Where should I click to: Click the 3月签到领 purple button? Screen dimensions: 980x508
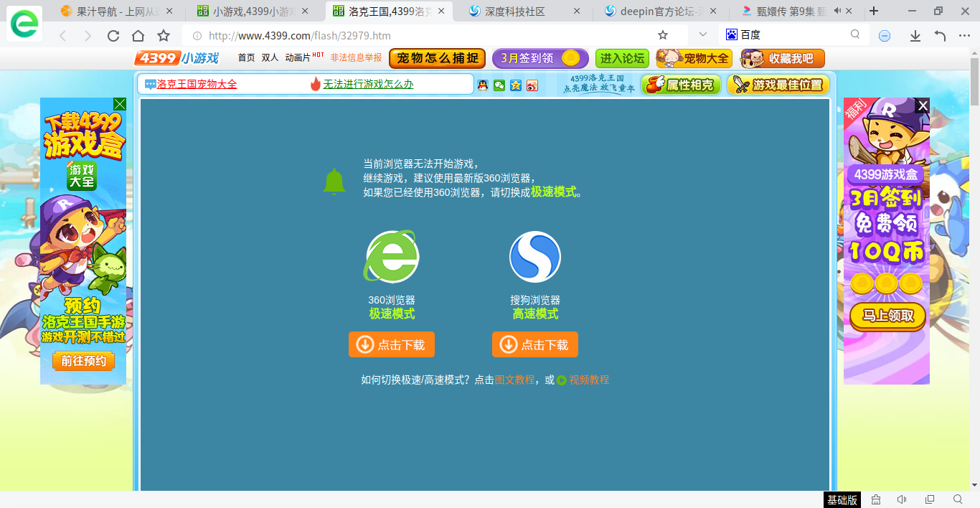click(540, 58)
